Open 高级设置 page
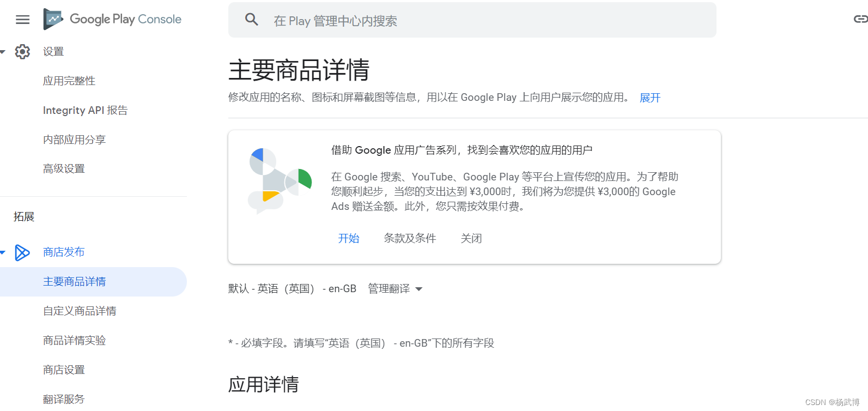This screenshot has height=411, width=868. coord(64,168)
